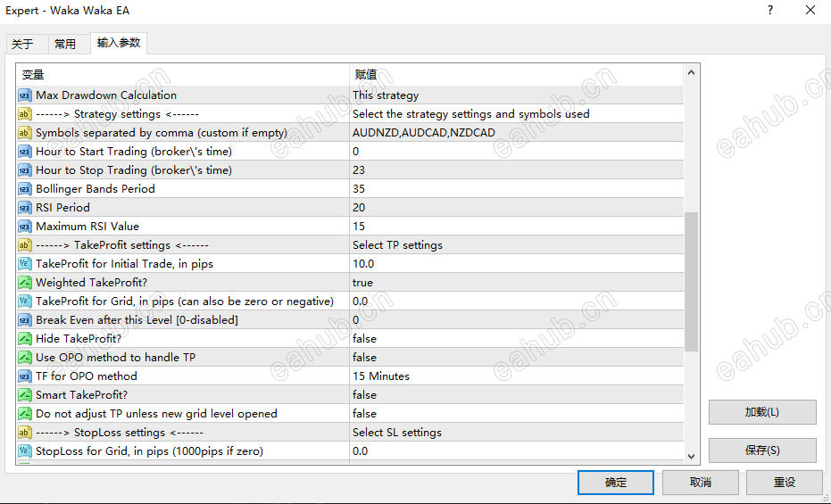Switch to the 关于 tab

pos(27,44)
